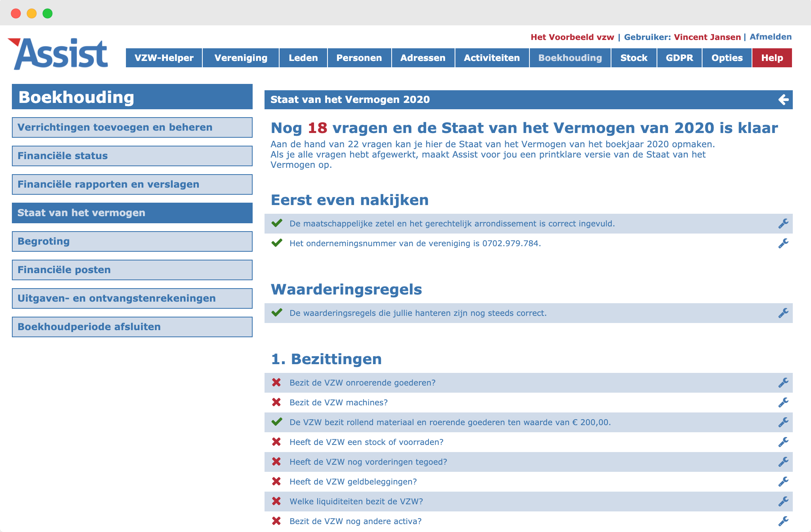The width and height of the screenshot is (811, 532).
Task: Click red cross beside VZW machines question
Action: pyautogui.click(x=276, y=402)
